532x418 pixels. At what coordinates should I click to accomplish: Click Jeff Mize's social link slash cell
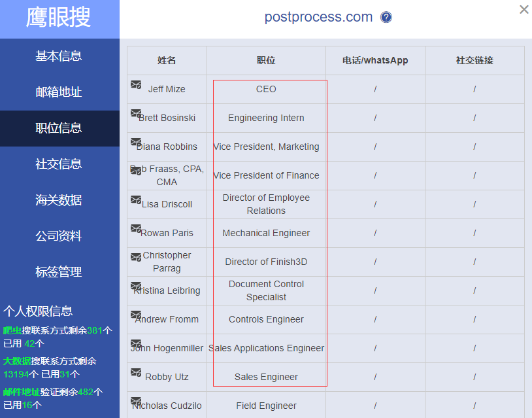[x=474, y=90]
